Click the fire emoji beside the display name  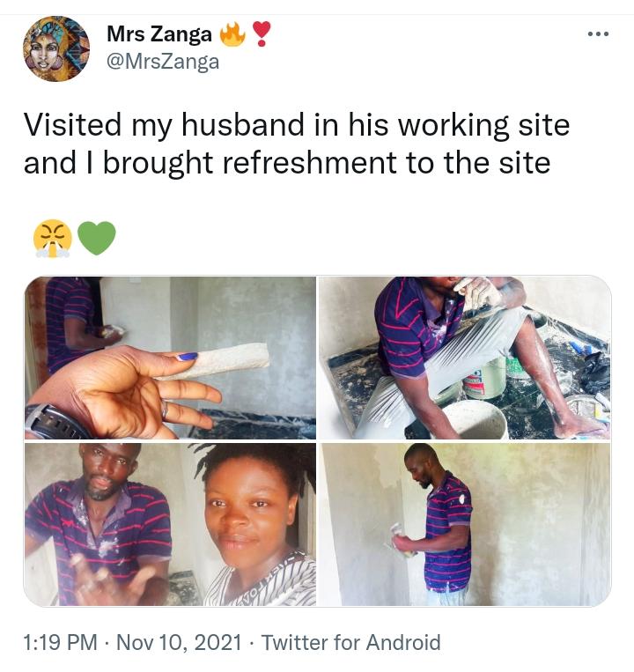point(232,34)
